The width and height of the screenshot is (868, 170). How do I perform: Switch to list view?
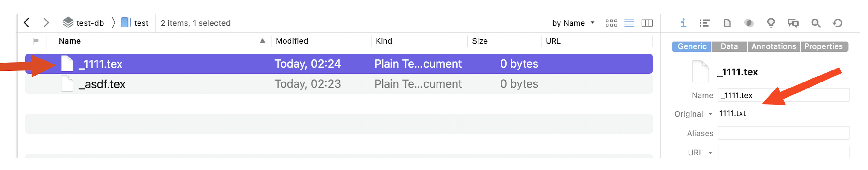(629, 23)
